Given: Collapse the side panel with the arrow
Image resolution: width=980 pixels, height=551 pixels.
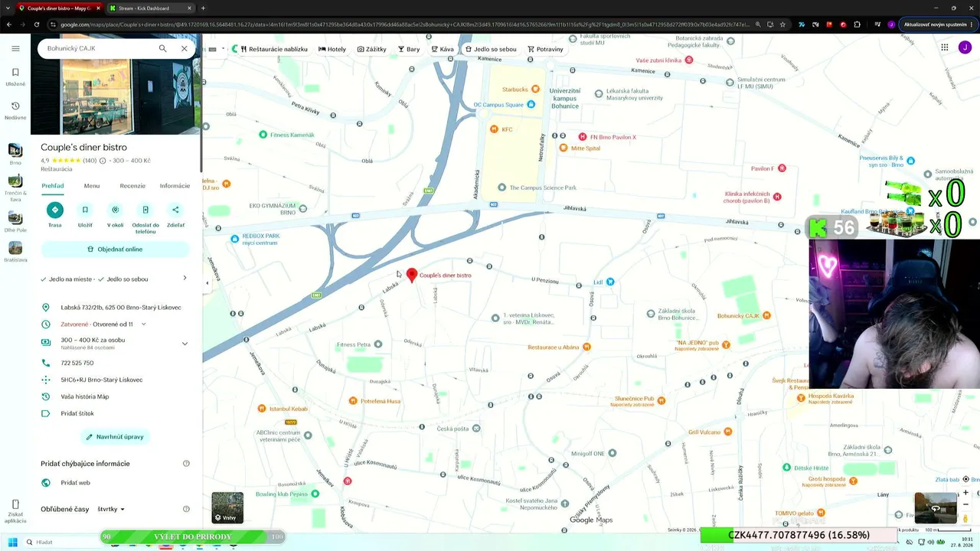Looking at the screenshot, I should [207, 282].
